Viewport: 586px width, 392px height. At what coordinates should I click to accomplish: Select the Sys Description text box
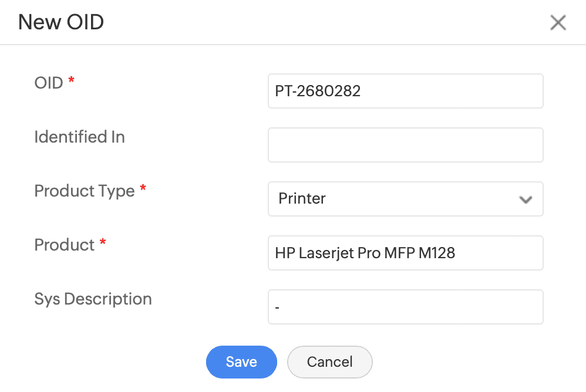pos(405,307)
